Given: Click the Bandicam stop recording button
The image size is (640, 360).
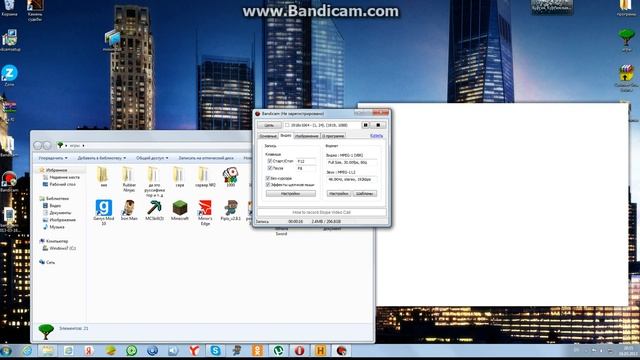Looking at the screenshot, I should (x=378, y=125).
